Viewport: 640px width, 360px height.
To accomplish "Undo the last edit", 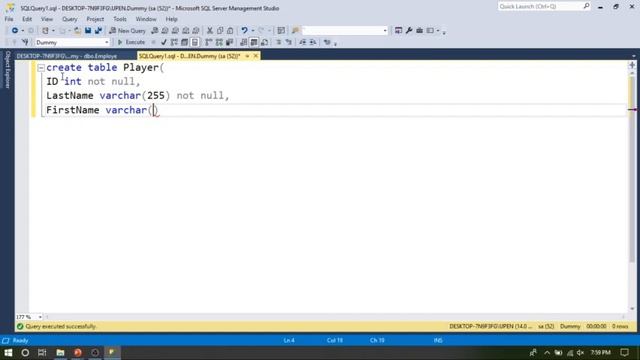I will (244, 31).
